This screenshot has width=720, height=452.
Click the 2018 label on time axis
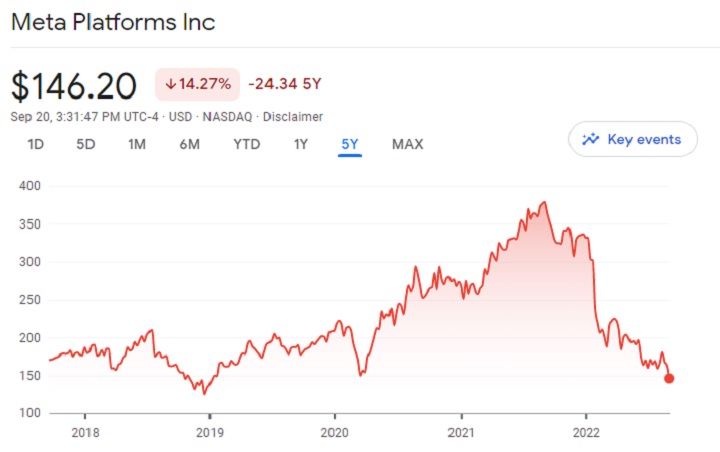pos(85,433)
